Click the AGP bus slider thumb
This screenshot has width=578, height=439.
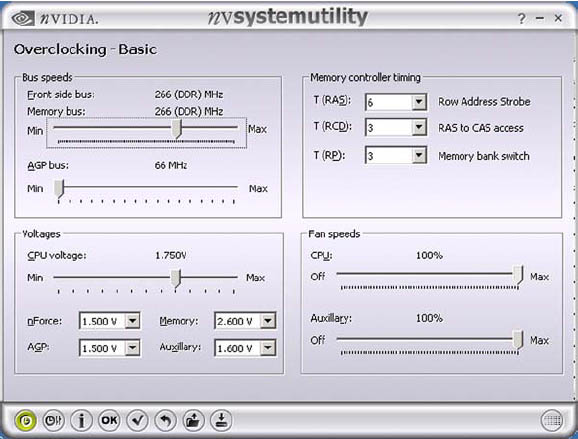[x=59, y=189]
